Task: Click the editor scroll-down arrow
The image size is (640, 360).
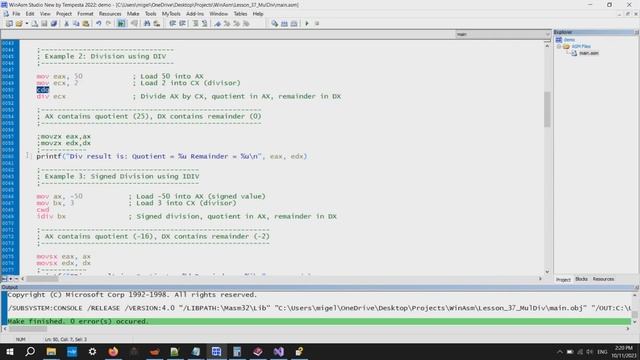Action: pos(547,272)
